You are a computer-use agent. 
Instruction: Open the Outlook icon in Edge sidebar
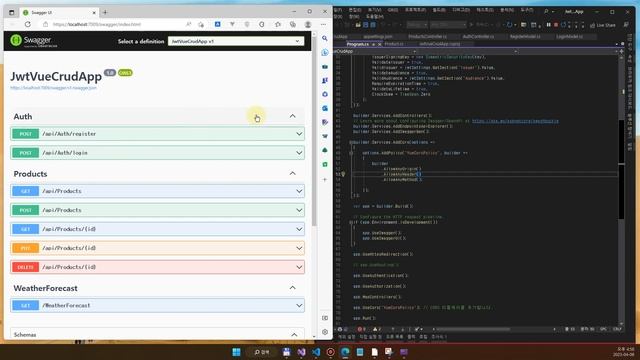(325, 108)
